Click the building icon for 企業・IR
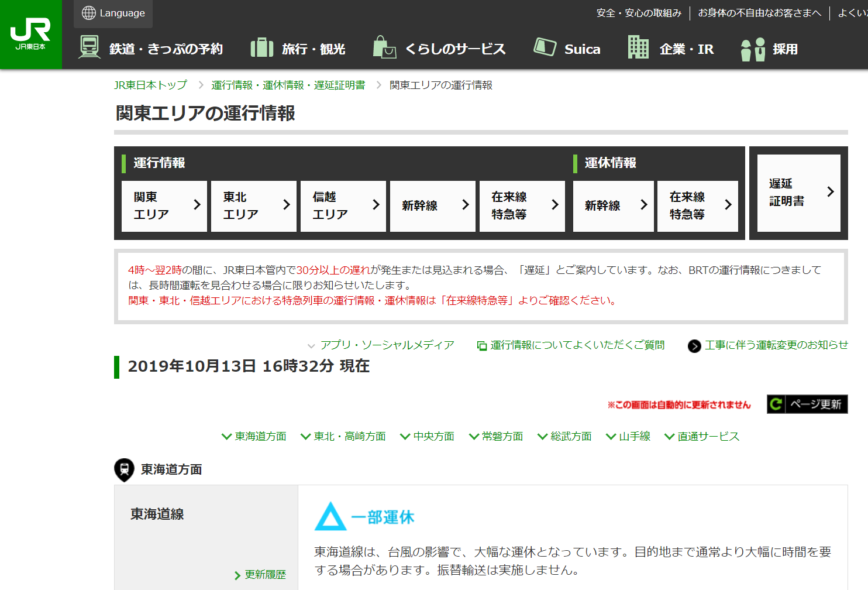 click(638, 47)
